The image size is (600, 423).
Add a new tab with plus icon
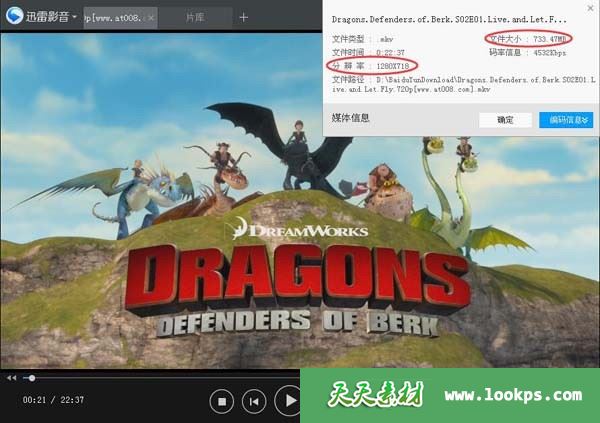pyautogui.click(x=244, y=18)
